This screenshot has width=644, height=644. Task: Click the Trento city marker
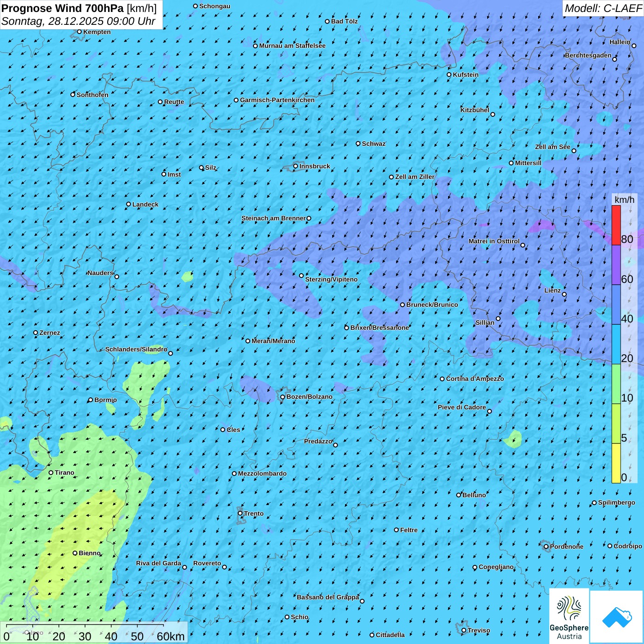pos(240,513)
